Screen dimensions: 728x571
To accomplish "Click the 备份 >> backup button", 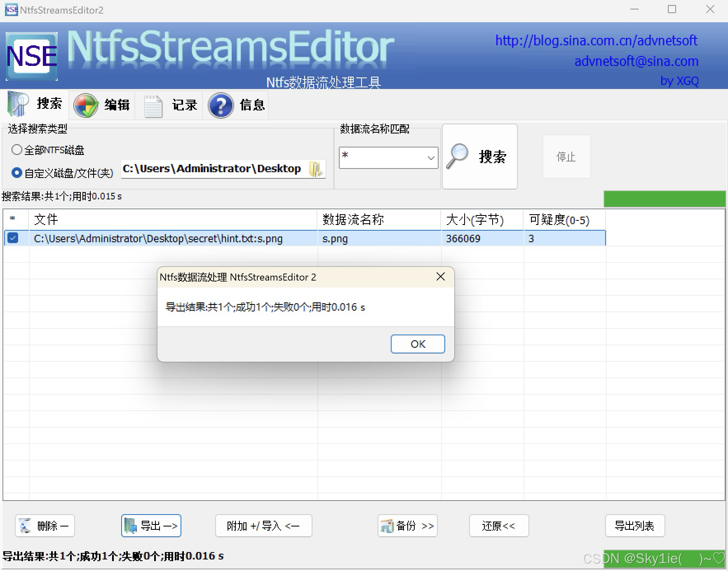I will pyautogui.click(x=408, y=526).
